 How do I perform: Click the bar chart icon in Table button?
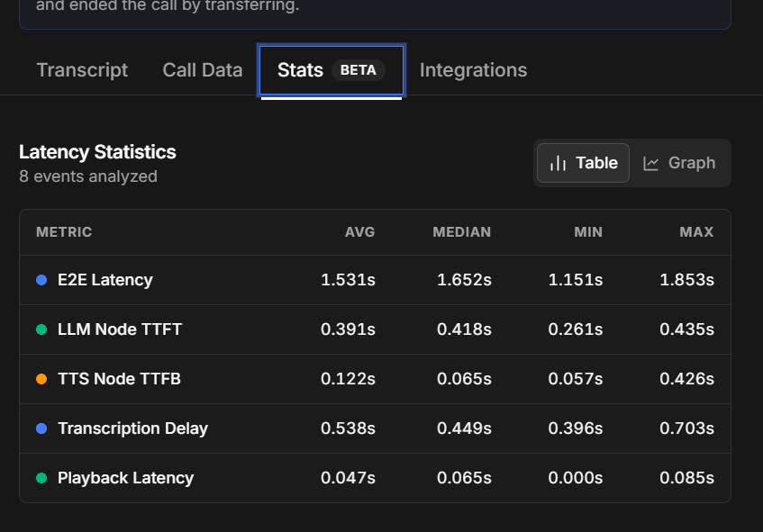pyautogui.click(x=558, y=163)
